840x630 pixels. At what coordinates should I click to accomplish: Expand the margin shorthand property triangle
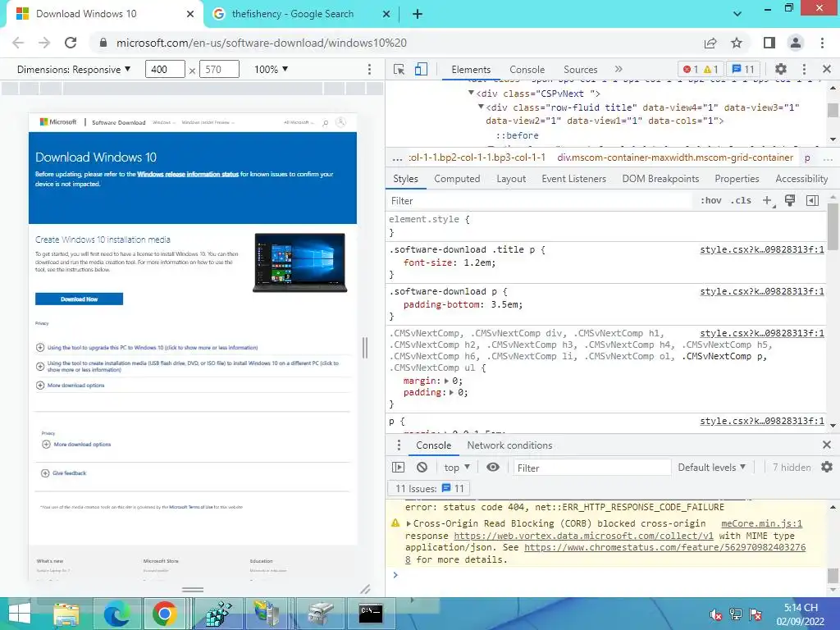[x=446, y=381]
